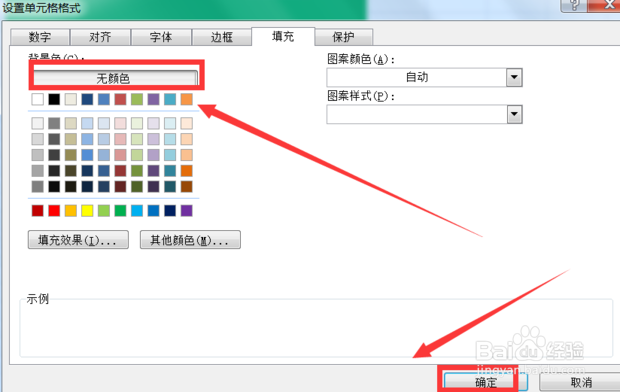Select the dark maroon swatch in bottom theme row
620x392 pixels.
120,186
